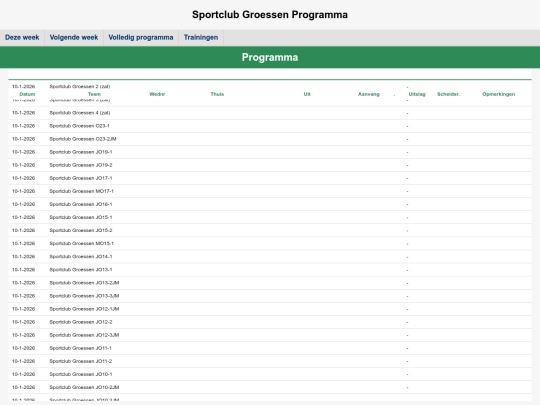This screenshot has height=405, width=540.
Task: Select the Sportclub Groessen O23-2JM row
Action: [270, 139]
